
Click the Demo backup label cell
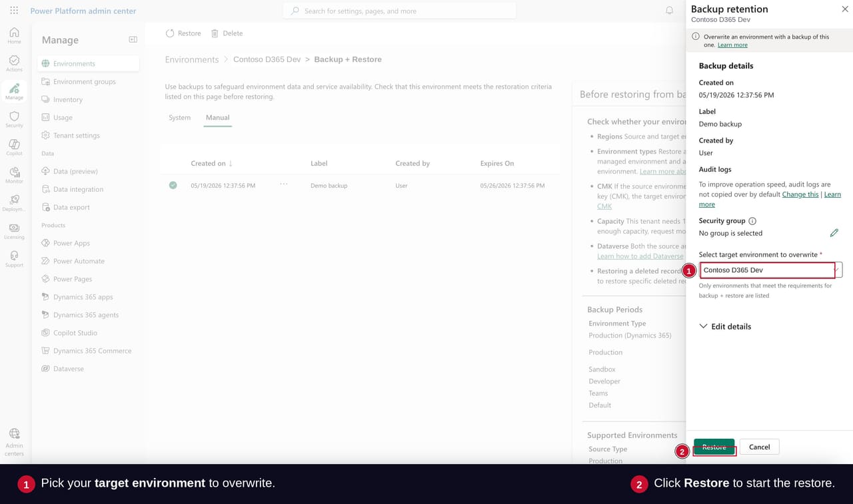pos(329,186)
